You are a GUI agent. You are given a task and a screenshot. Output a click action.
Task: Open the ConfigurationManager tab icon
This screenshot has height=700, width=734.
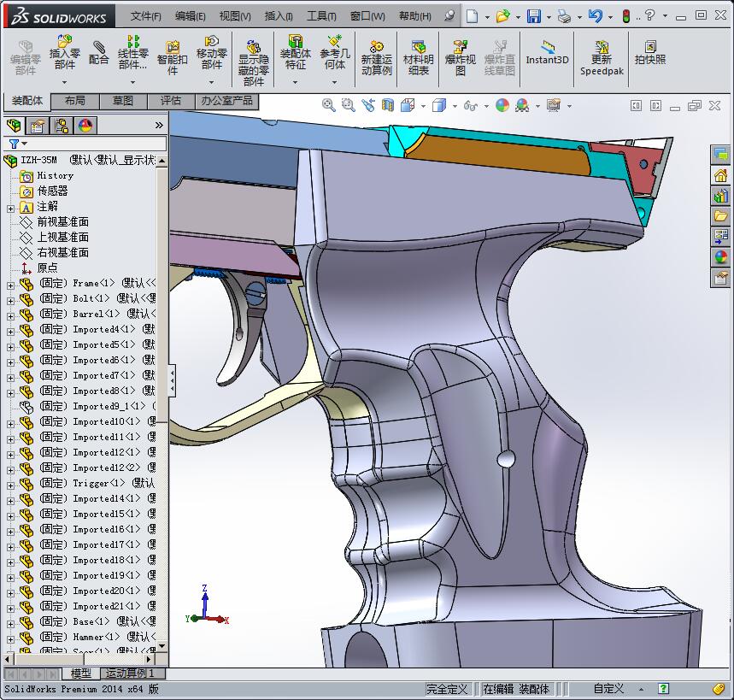[x=62, y=126]
